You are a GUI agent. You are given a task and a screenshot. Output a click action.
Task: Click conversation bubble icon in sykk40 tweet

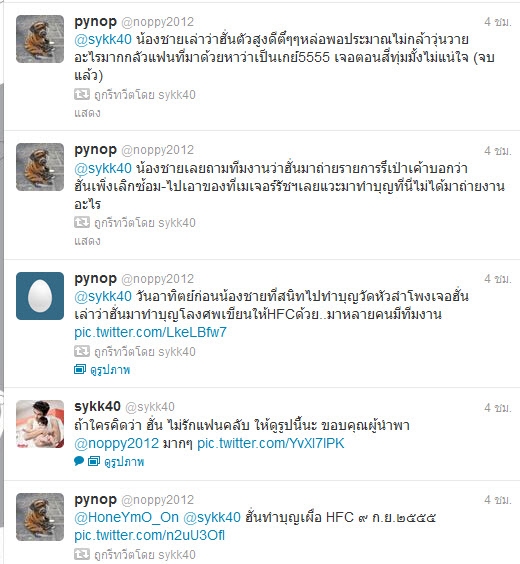click(x=79, y=461)
